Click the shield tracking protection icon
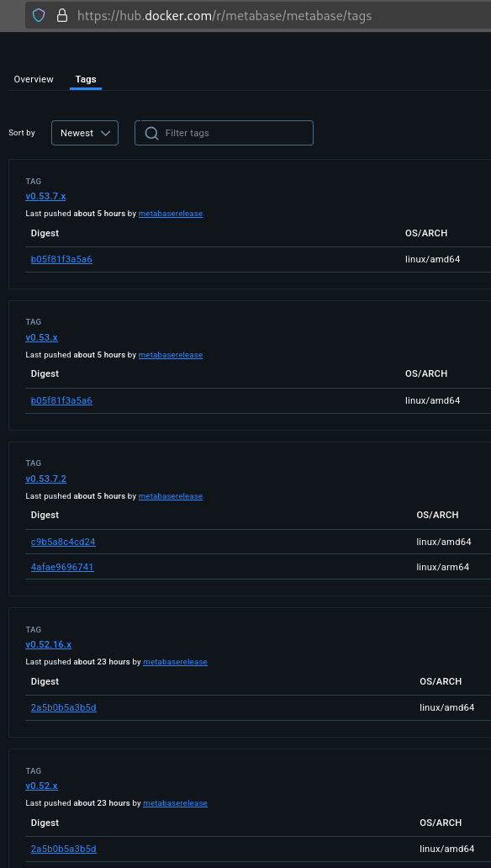Screen dimensions: 491x868 [38, 15]
